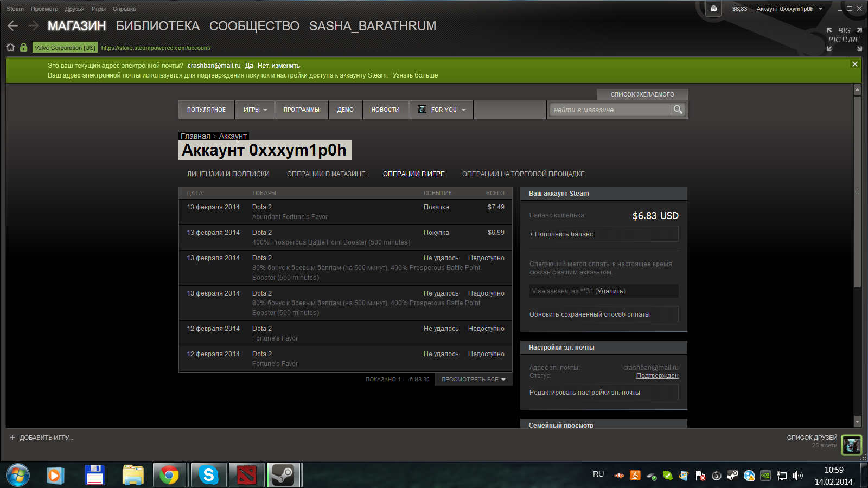Close the green email confirmation banner
The image size is (868, 488).
(854, 64)
